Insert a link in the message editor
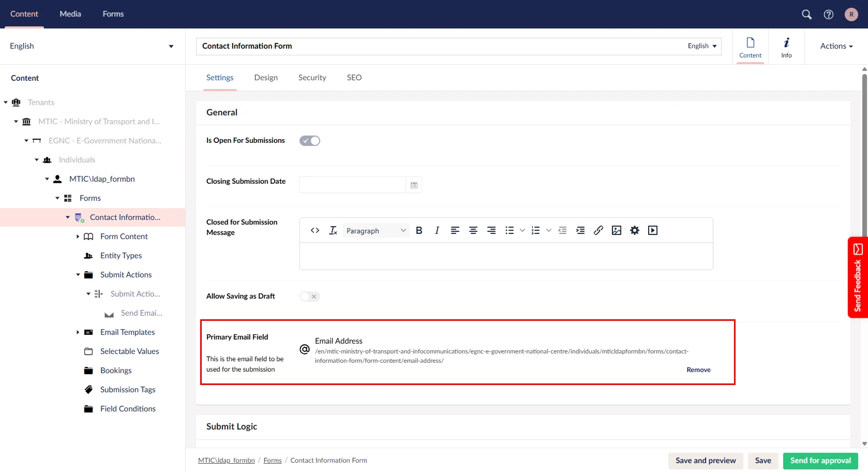The image size is (868, 473). (x=598, y=230)
